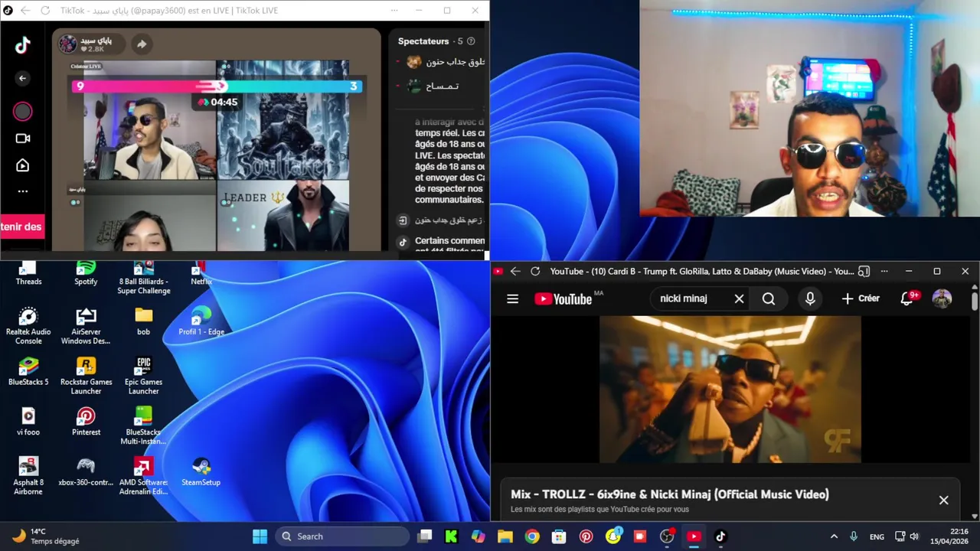980x551 pixels.
Task: Clear the YouTube search query
Action: (x=739, y=299)
